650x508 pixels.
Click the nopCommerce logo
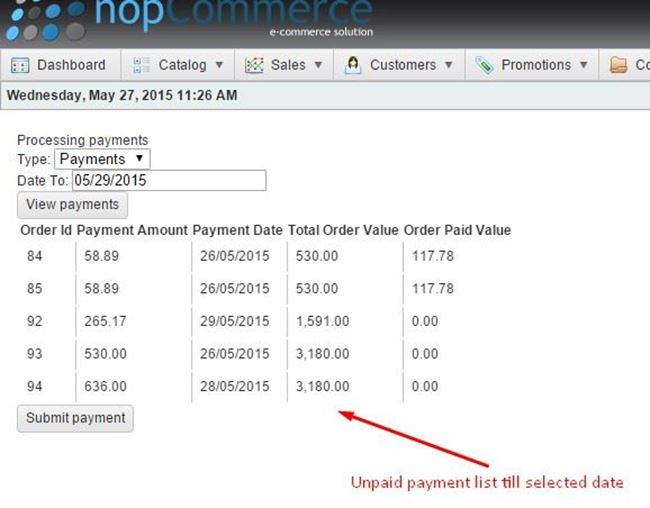point(189,21)
